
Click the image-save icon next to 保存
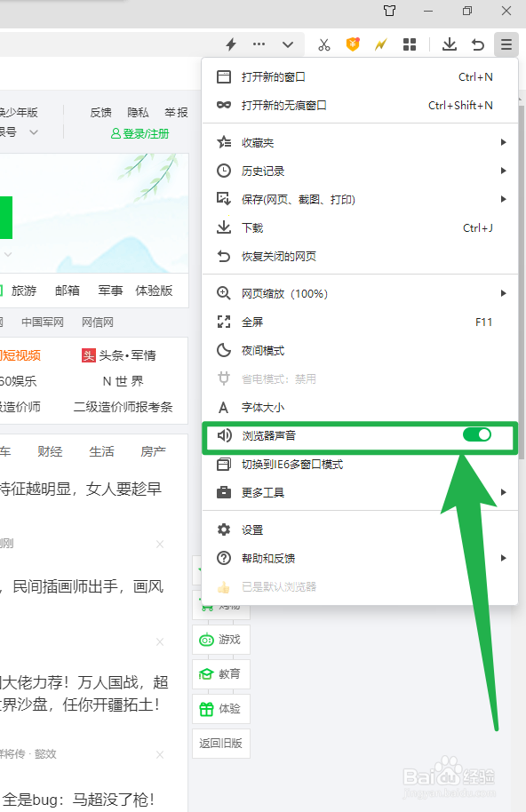[x=224, y=199]
